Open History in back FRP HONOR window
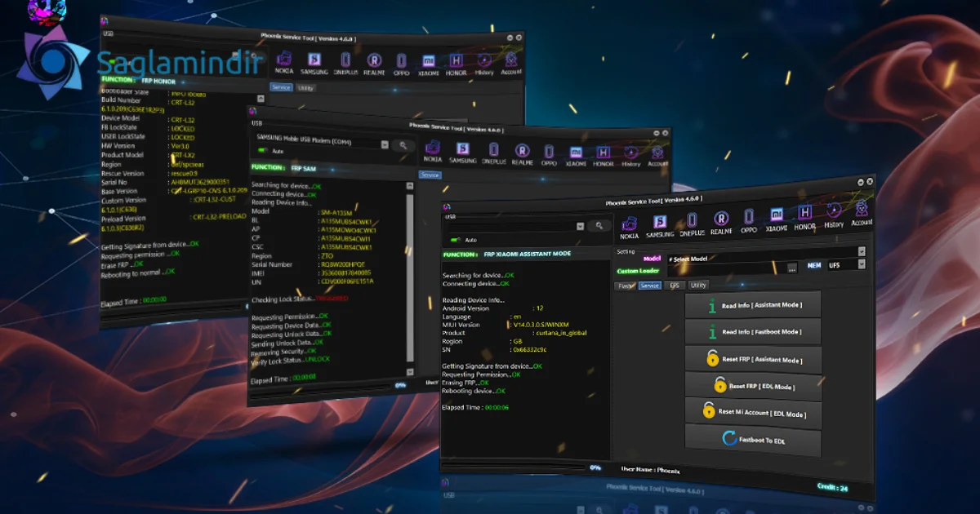The height and width of the screenshot is (514, 980). point(484,64)
